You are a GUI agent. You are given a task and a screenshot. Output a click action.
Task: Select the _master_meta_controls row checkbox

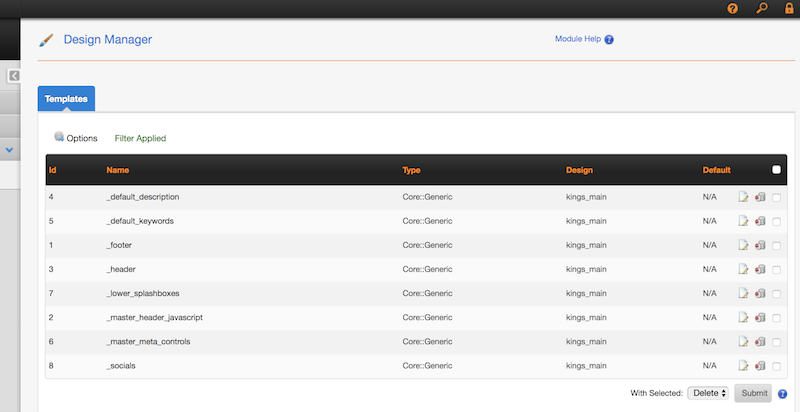[x=777, y=342]
